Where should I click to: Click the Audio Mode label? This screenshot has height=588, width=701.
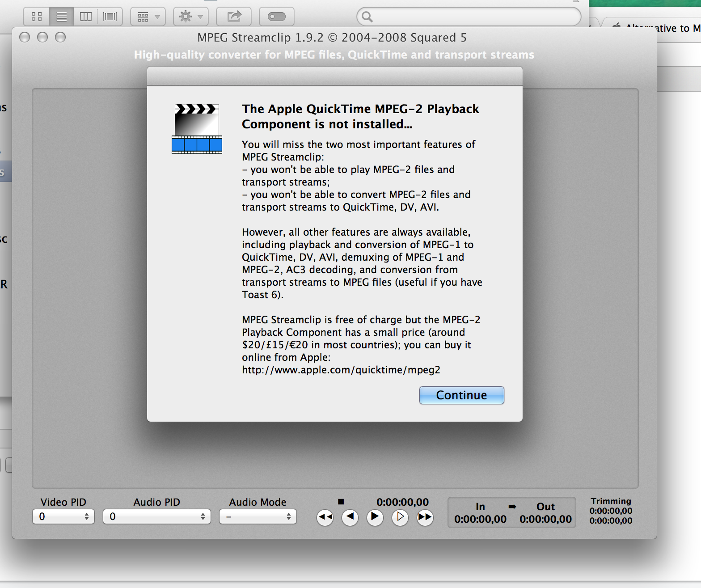pyautogui.click(x=258, y=502)
